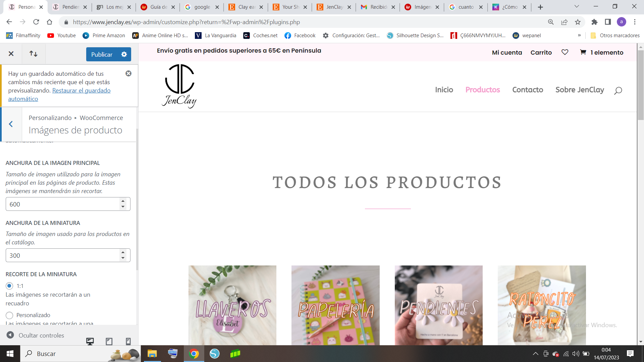Show hidden system tray icons
Viewport: 644px width, 362px height.
click(x=536, y=354)
